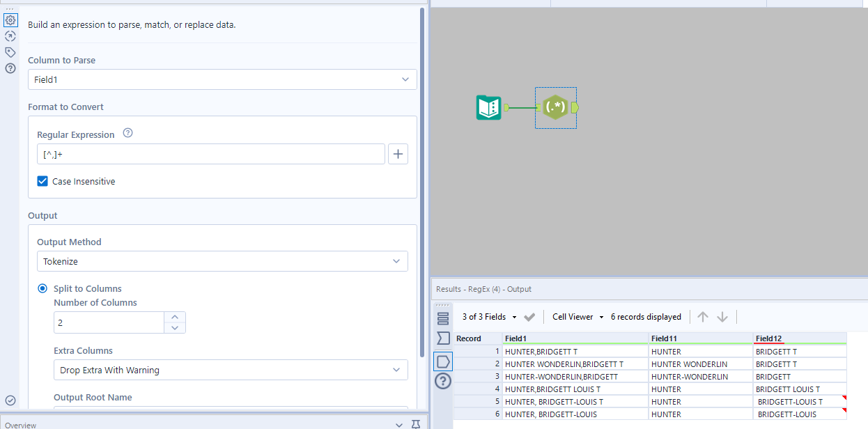Open the Annotation tag panel

pyautogui.click(x=10, y=52)
